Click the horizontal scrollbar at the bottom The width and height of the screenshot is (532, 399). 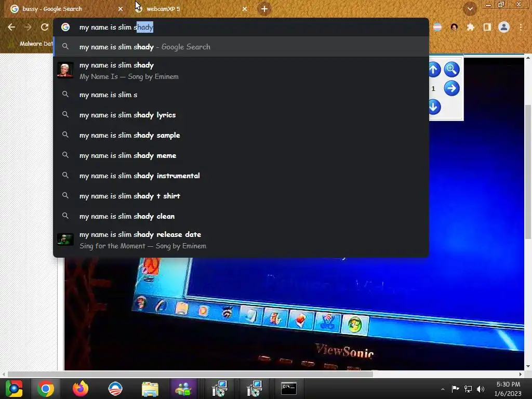(x=190, y=374)
